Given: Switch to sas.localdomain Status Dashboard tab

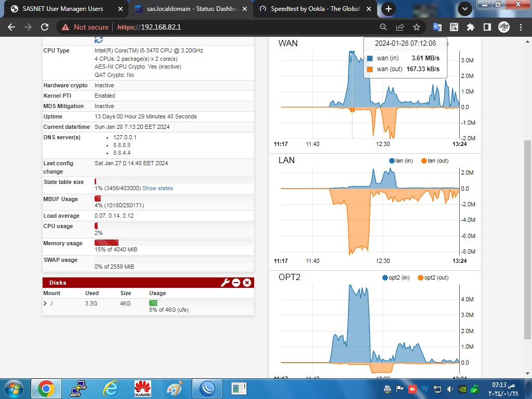Looking at the screenshot, I should point(192,9).
